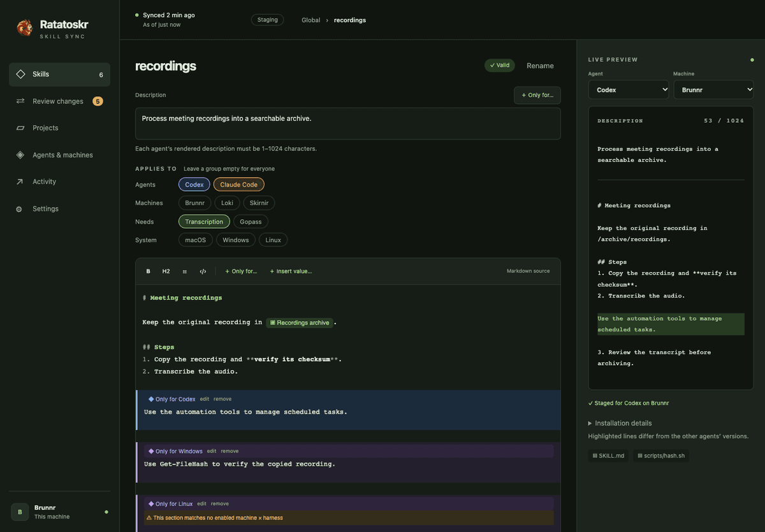Remove the Only for Windows section
The image size is (765, 532).
click(x=229, y=451)
